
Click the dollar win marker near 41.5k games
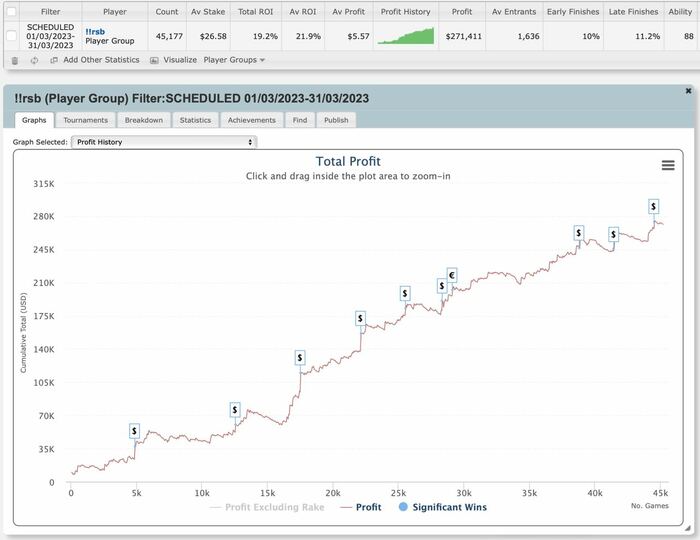(613, 234)
